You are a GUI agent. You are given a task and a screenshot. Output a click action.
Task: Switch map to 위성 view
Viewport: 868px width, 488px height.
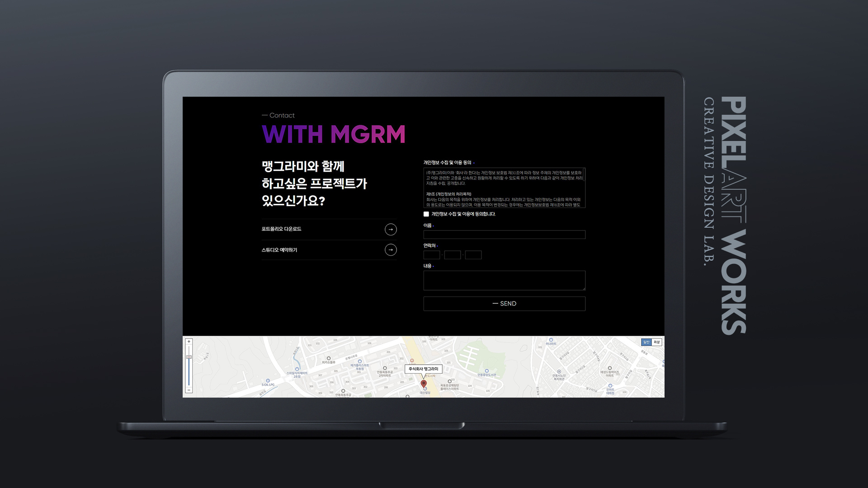[656, 342]
